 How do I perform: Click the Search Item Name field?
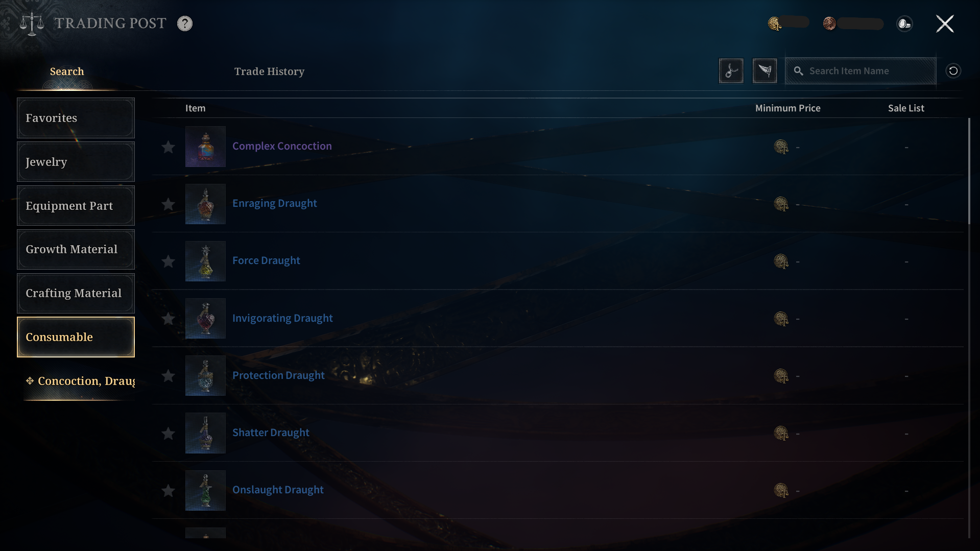(861, 71)
